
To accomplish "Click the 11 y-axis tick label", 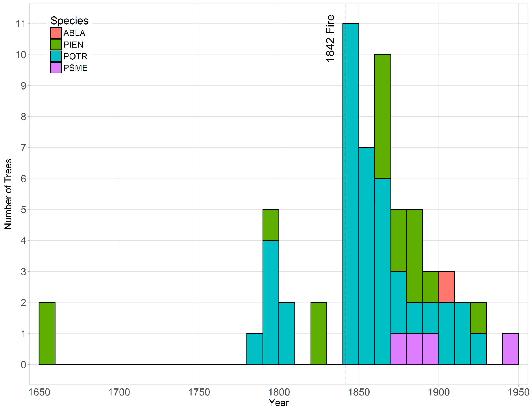I will 21,24.
